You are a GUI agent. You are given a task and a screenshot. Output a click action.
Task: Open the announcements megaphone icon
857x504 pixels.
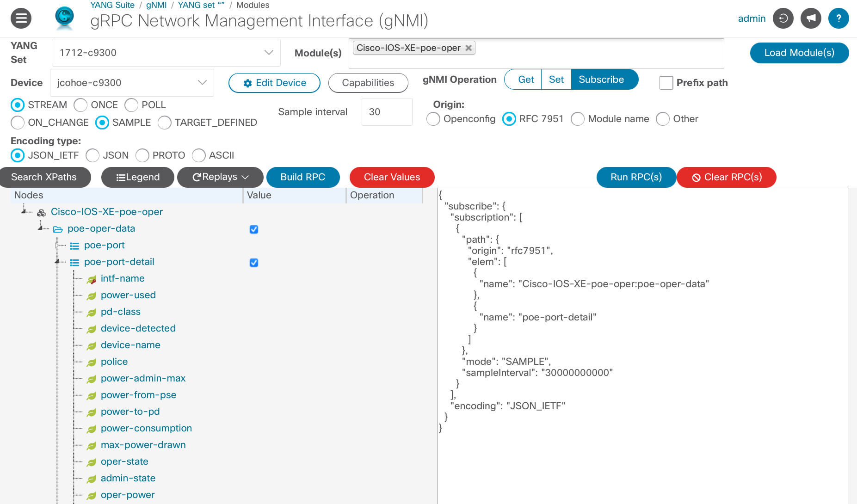tap(811, 18)
